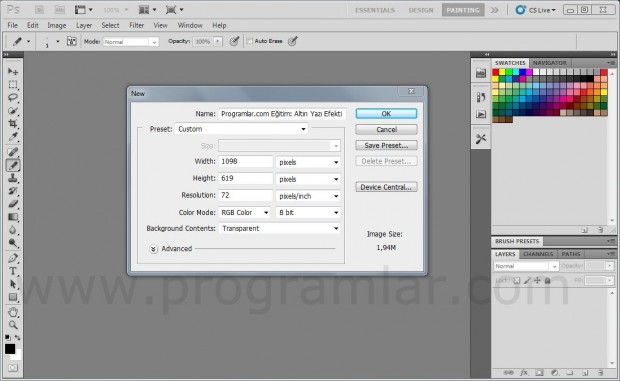The width and height of the screenshot is (620, 381).
Task: Click OK in the New dialog
Action: tap(386, 114)
